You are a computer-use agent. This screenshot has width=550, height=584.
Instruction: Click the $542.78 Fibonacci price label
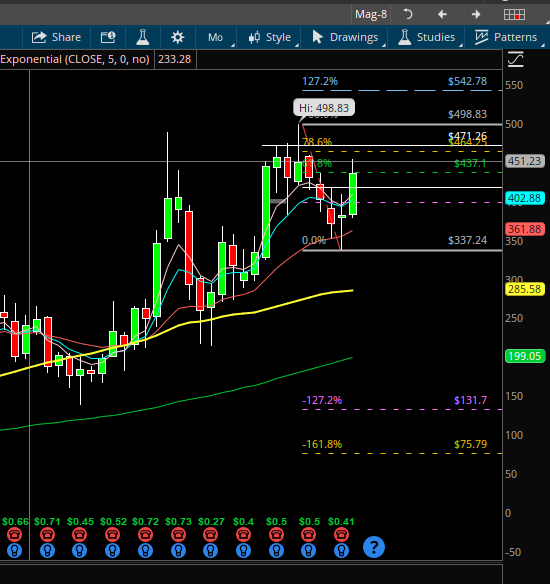tap(467, 81)
